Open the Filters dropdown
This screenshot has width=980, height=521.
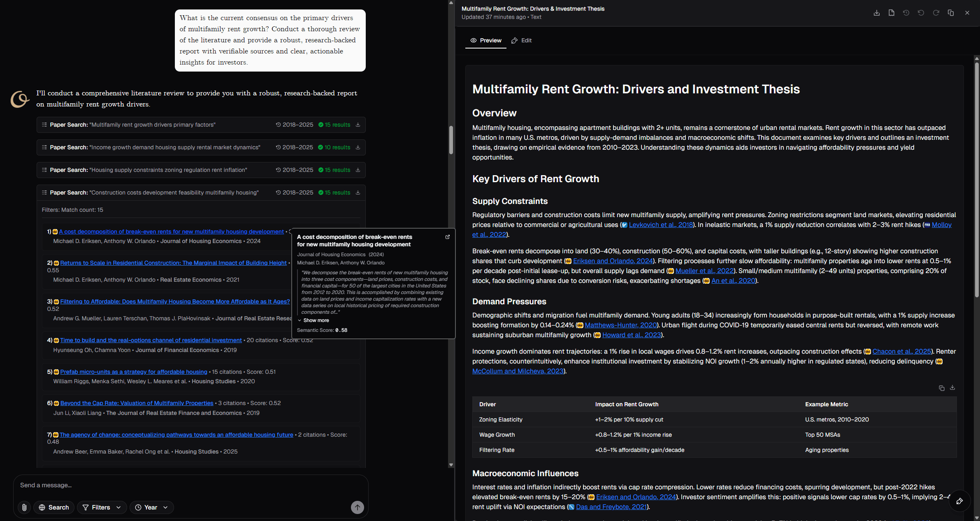[101, 507]
